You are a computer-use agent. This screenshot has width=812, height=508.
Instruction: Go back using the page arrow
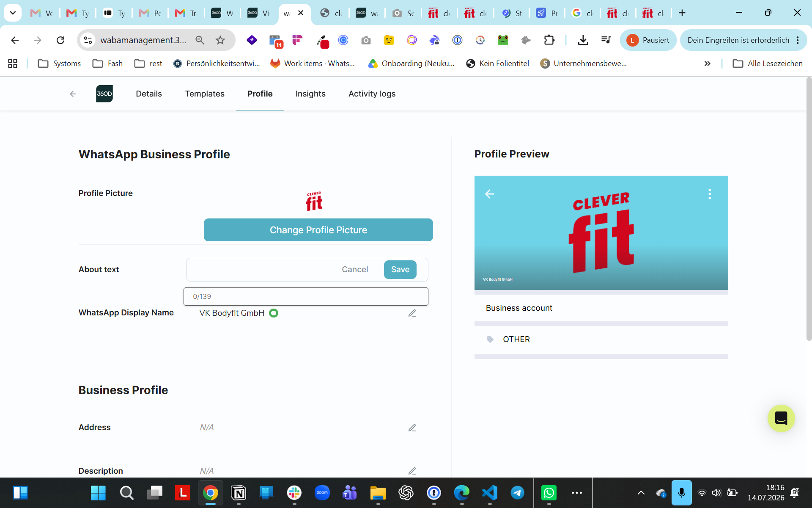[73, 94]
